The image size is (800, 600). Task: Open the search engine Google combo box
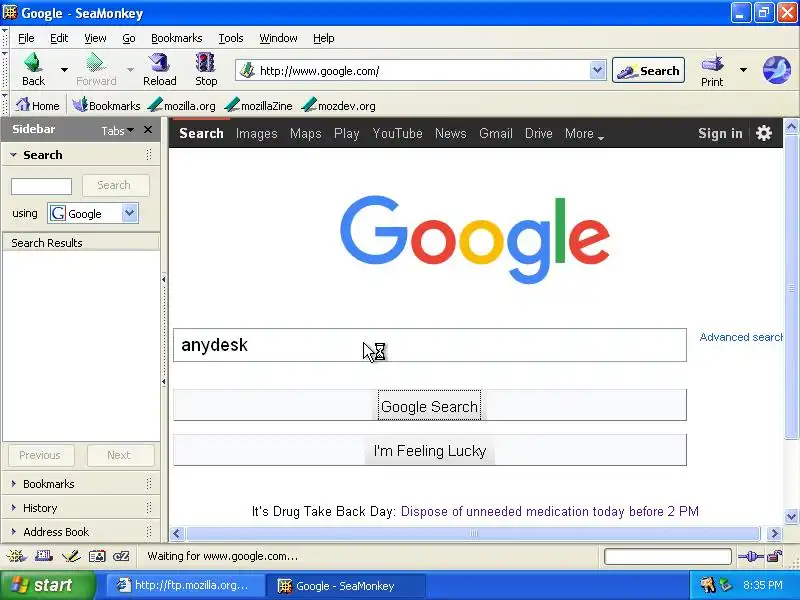click(93, 213)
